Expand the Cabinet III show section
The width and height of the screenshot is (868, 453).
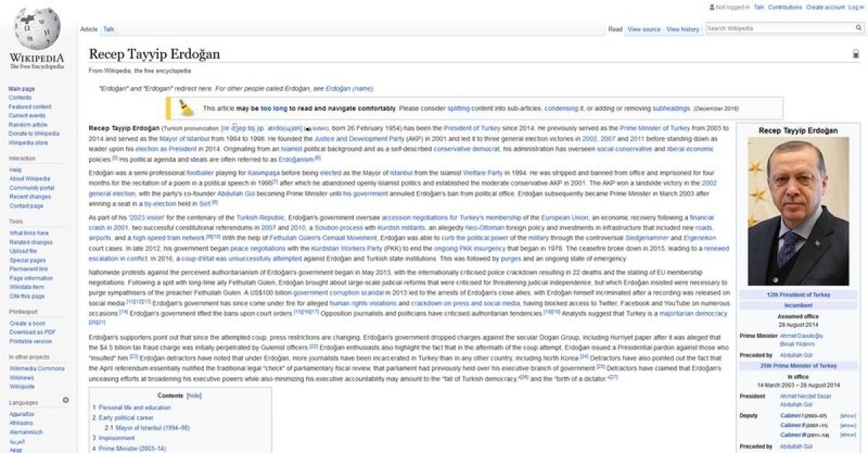848,435
